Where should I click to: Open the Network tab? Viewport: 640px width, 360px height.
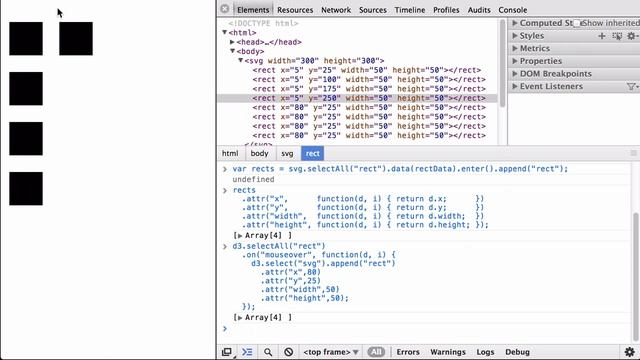336,10
